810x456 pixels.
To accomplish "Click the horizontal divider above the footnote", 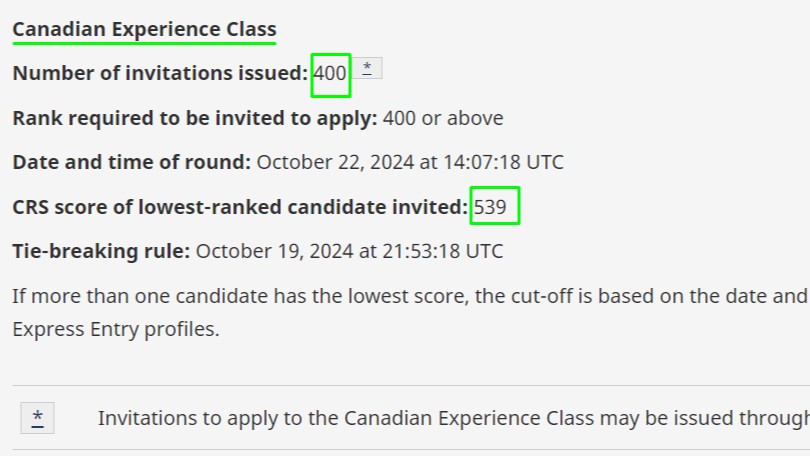I will pos(411,385).
